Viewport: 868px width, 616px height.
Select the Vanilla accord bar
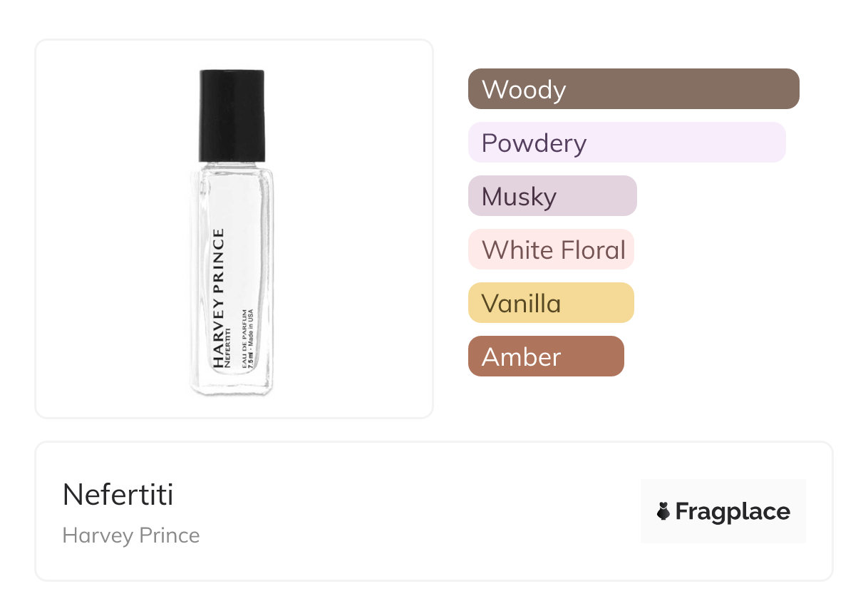(x=550, y=303)
